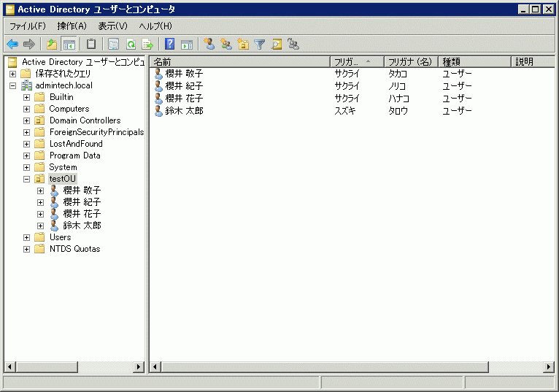This screenshot has height=392, width=559.
Task: Click list pane scrollbar right arrow
Action: (x=549, y=366)
